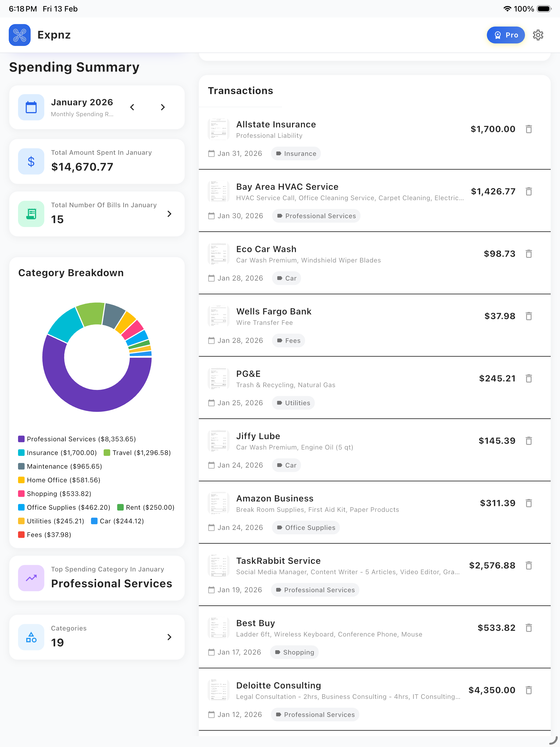560x747 pixels.
Task: Delete the Bay Area HVAC Service transaction
Action: (529, 192)
